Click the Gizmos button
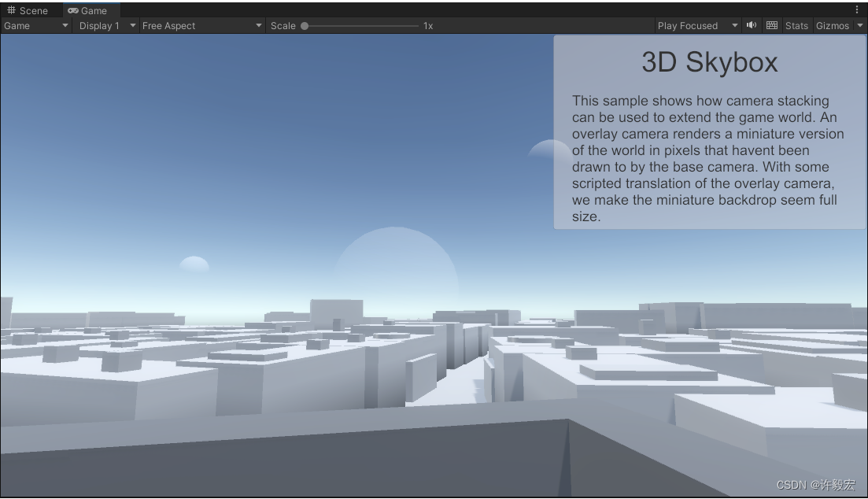This screenshot has width=868, height=499. 833,25
